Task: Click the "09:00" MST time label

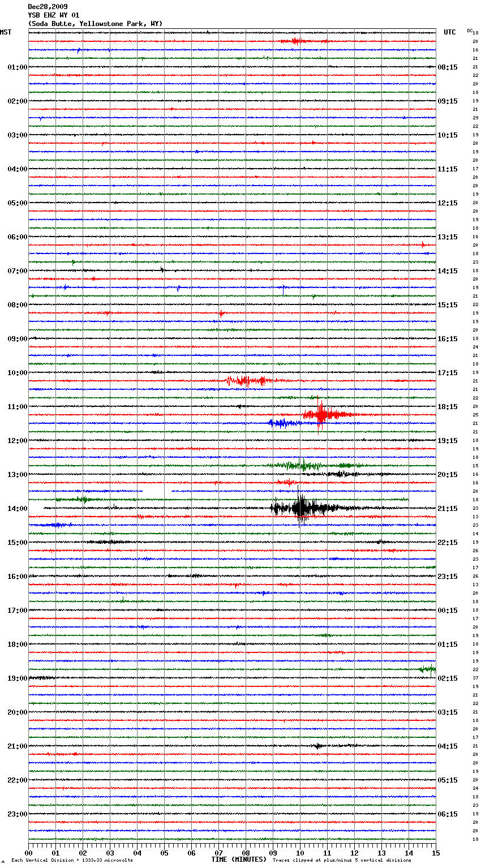Action: (x=18, y=339)
